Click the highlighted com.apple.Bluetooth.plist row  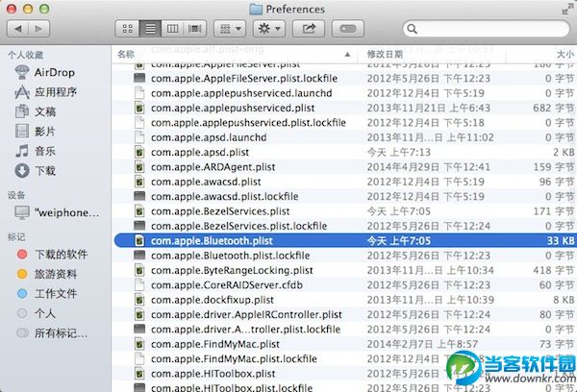pos(344,240)
